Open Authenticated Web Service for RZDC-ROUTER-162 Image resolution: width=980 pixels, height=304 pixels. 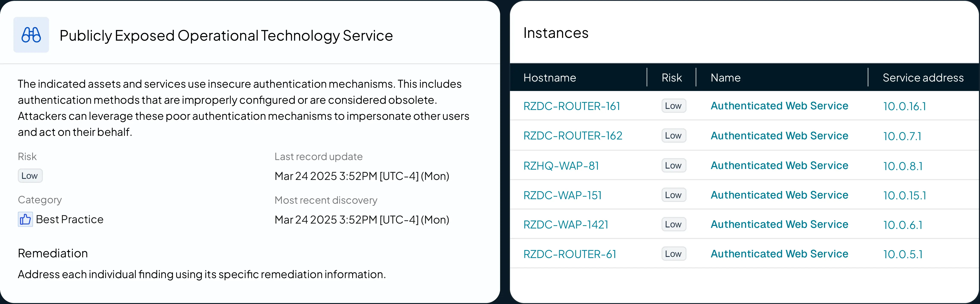tap(779, 136)
